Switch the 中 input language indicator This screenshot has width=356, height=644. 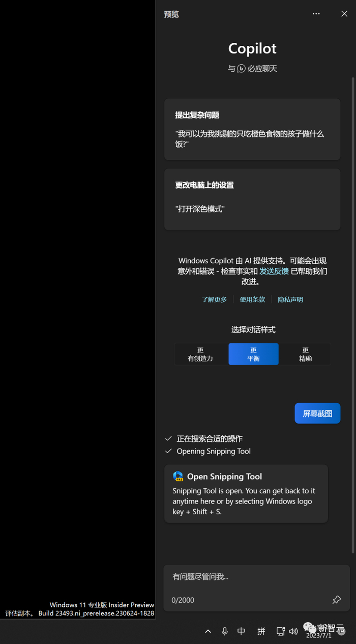pyautogui.click(x=242, y=631)
